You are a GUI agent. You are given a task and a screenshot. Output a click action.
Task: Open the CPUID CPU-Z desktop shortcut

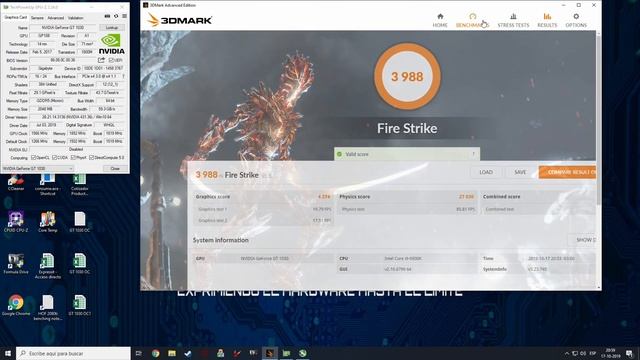[x=16, y=222]
